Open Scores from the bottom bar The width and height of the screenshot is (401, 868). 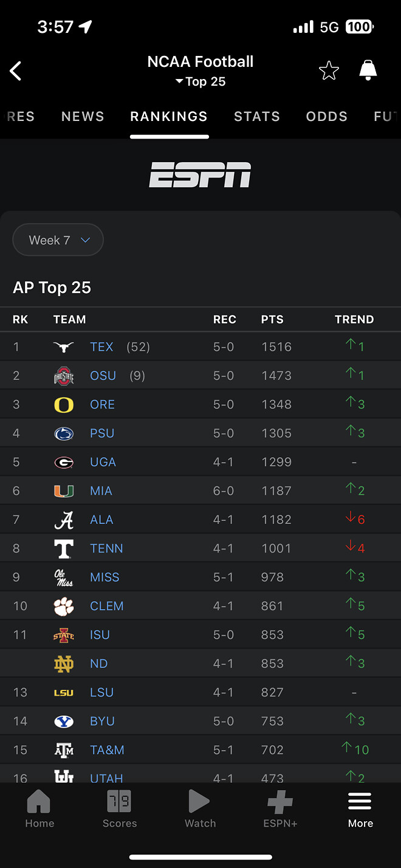(x=119, y=808)
